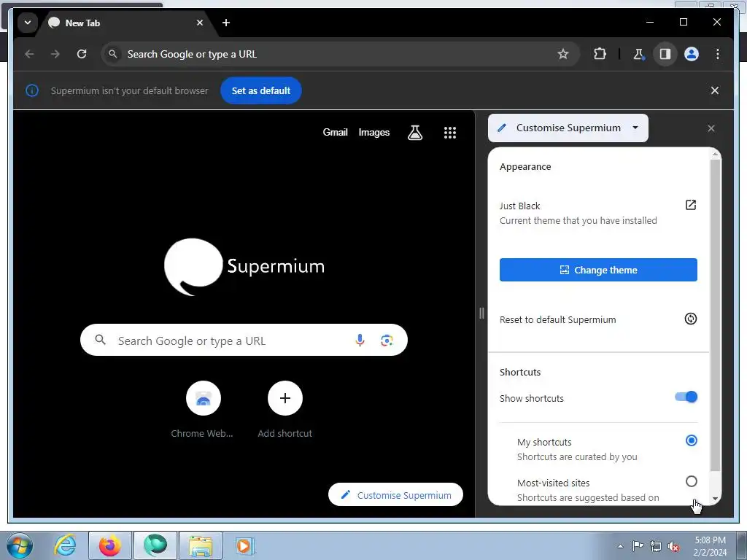The height and width of the screenshot is (560, 747).
Task: Click Set as default button
Action: pyautogui.click(x=261, y=90)
